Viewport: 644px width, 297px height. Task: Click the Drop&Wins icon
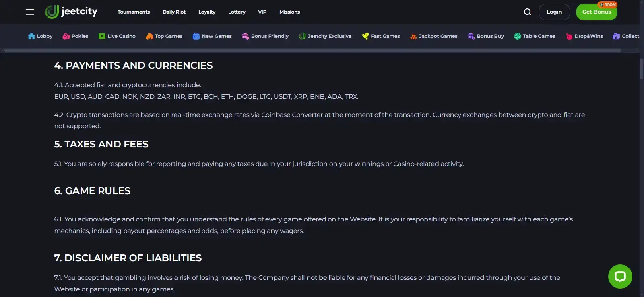click(569, 36)
